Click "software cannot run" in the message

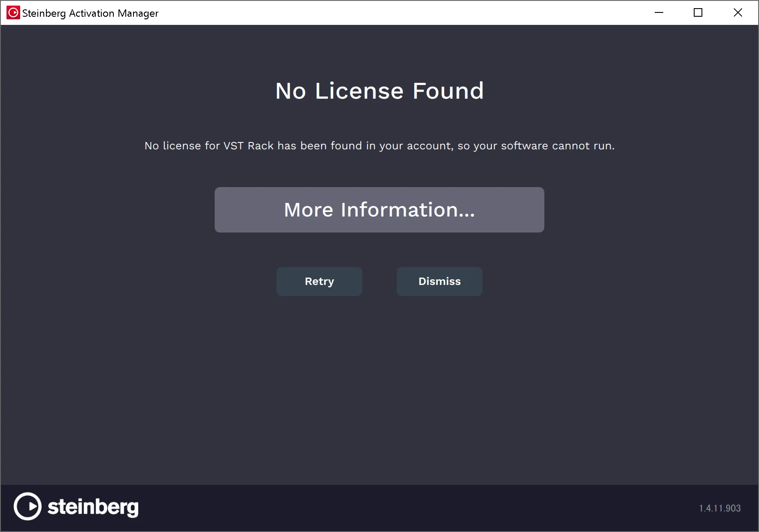[557, 146]
